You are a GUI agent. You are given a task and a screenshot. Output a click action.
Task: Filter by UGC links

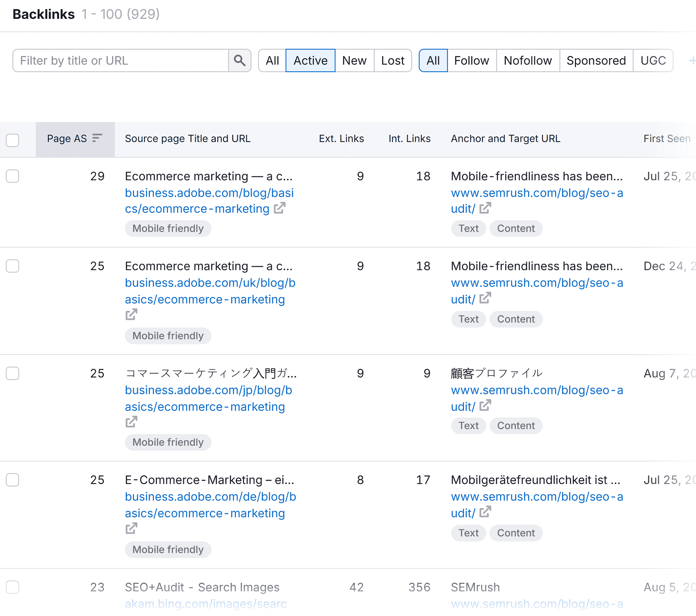[x=653, y=61]
